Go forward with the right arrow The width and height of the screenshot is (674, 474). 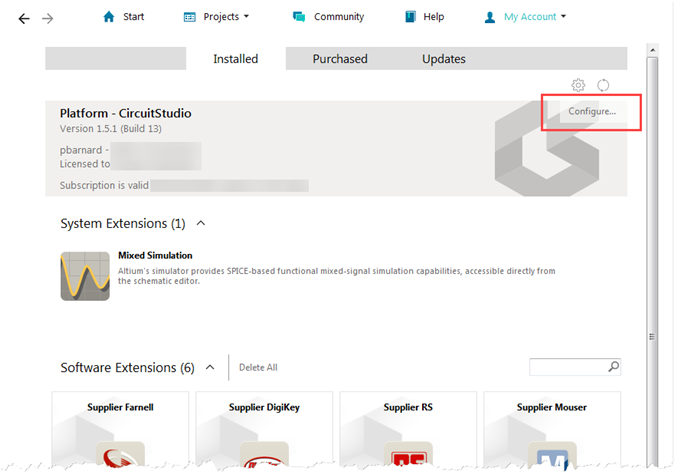coord(48,18)
